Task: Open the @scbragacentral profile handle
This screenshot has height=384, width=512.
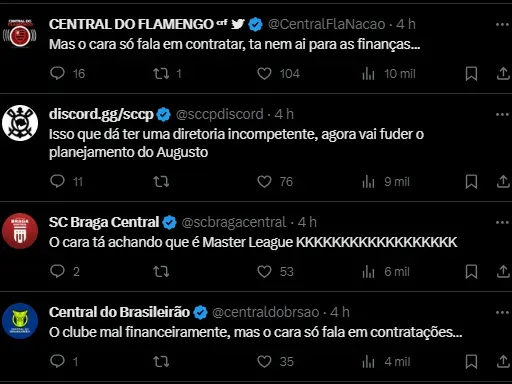Action: click(x=234, y=222)
